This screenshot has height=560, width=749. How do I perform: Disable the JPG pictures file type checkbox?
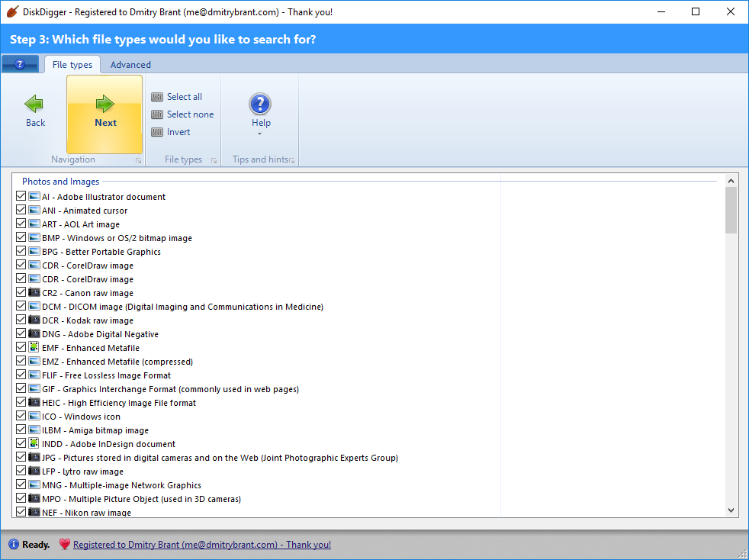21,458
